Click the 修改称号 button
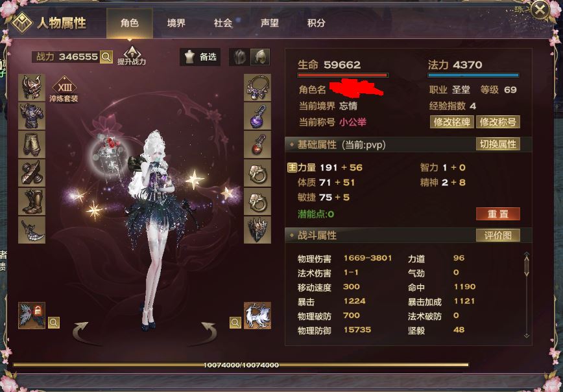The width and height of the screenshot is (563, 392). click(x=498, y=122)
